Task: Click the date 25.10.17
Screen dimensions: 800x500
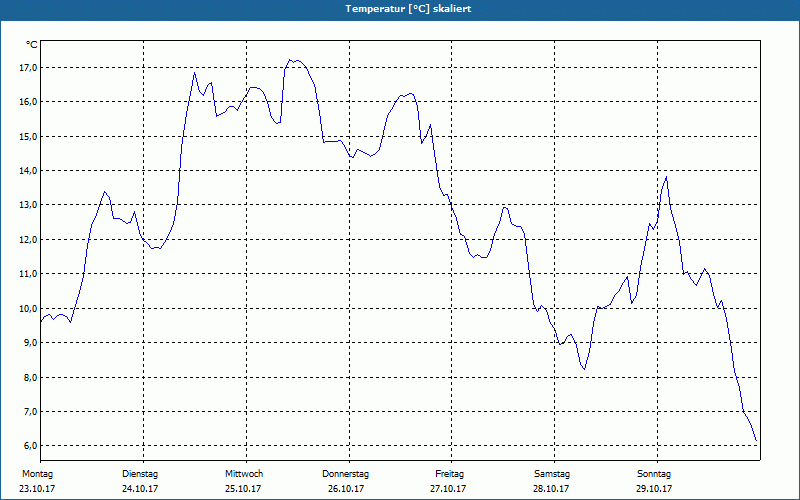Action: point(243,489)
